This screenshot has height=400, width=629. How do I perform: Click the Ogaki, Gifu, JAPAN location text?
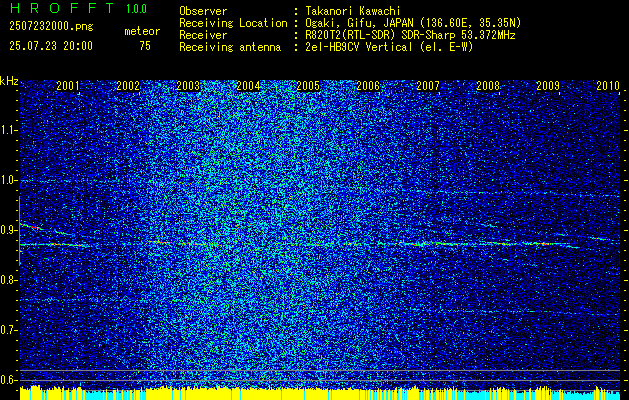pyautogui.click(x=413, y=23)
